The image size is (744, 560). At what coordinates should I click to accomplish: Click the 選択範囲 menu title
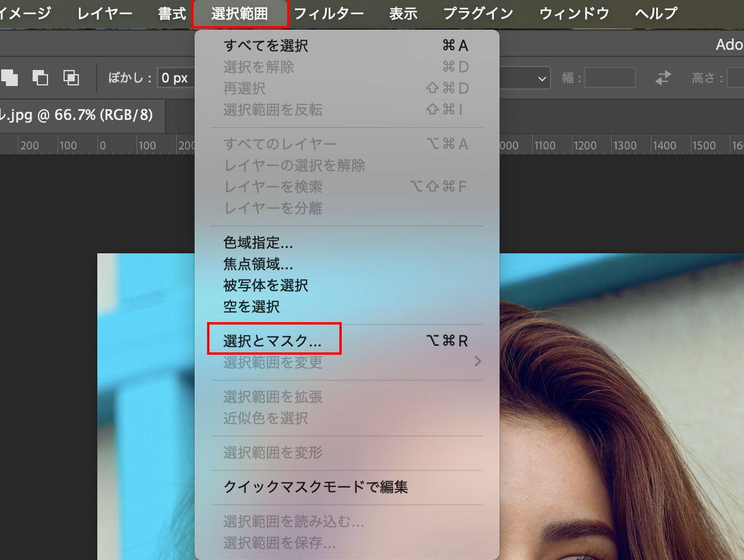(240, 14)
